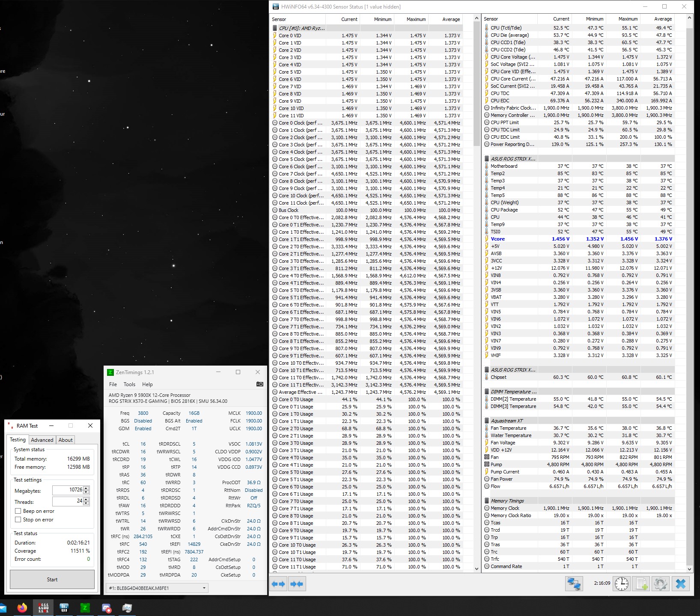Open Discord from the taskbar
Image resolution: width=700 pixels, height=616 pixels.
pos(106,607)
